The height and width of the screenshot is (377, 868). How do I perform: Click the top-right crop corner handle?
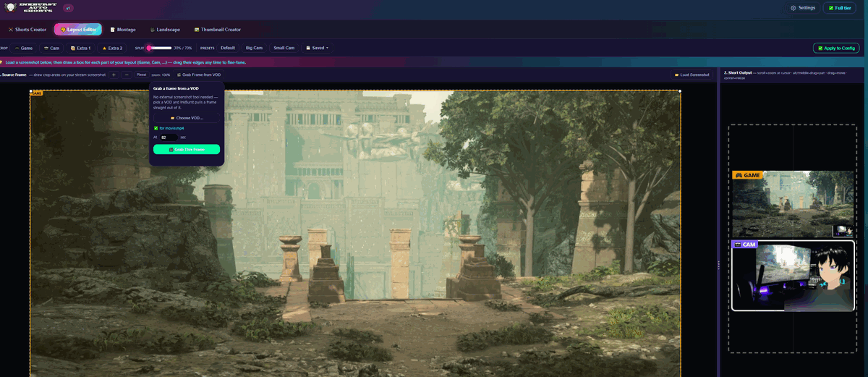(x=680, y=91)
